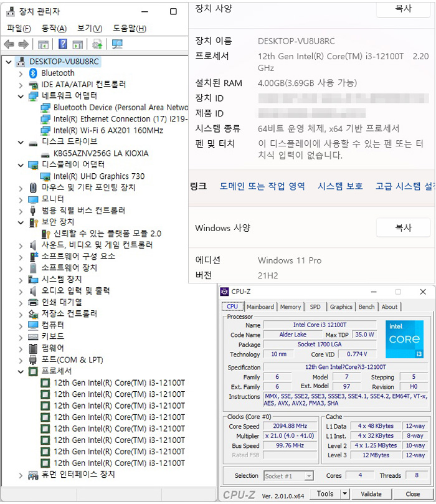Image resolution: width=436 pixels, height=504 pixels.
Task: Click the Intel Core i3 logo in CPU-Z
Action: point(404,339)
